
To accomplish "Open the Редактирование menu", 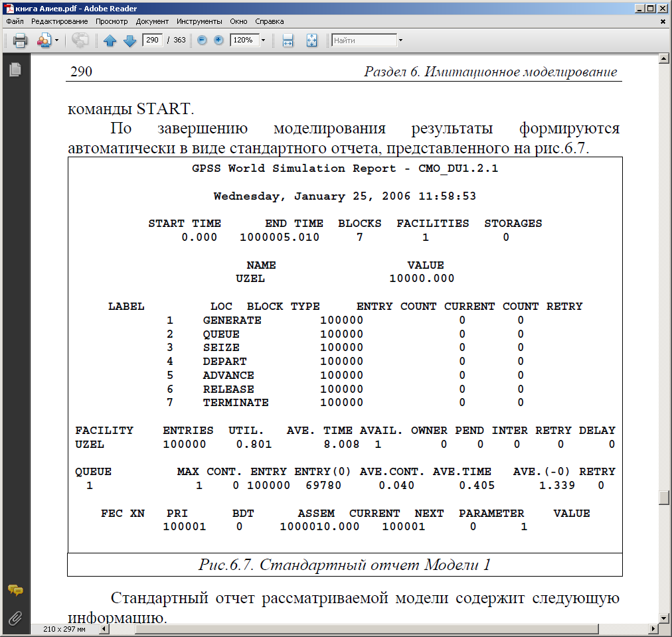I will coord(60,21).
